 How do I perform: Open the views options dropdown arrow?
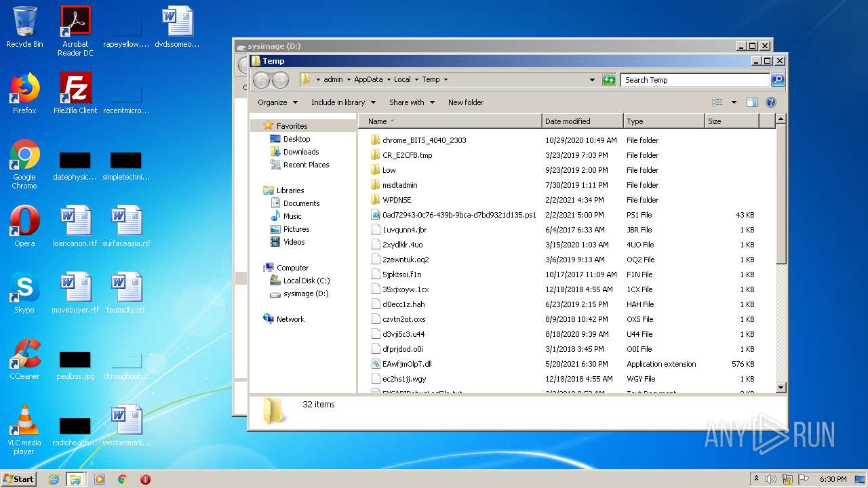point(734,102)
